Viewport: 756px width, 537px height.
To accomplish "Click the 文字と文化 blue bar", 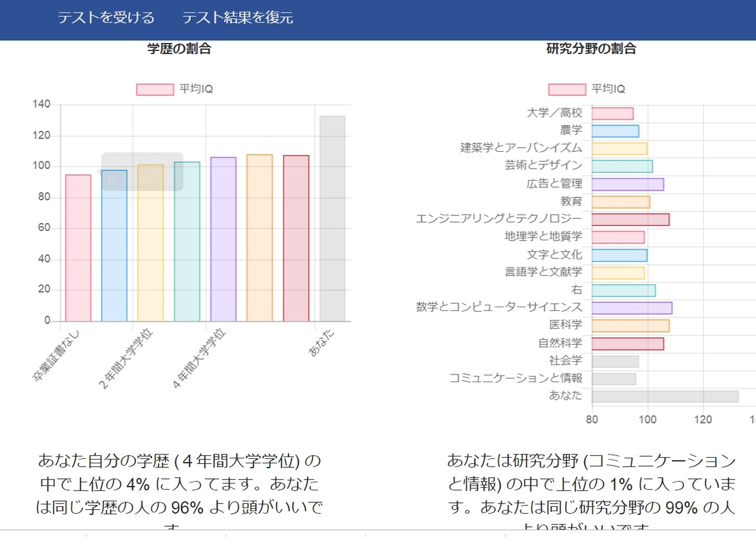I will tap(620, 255).
